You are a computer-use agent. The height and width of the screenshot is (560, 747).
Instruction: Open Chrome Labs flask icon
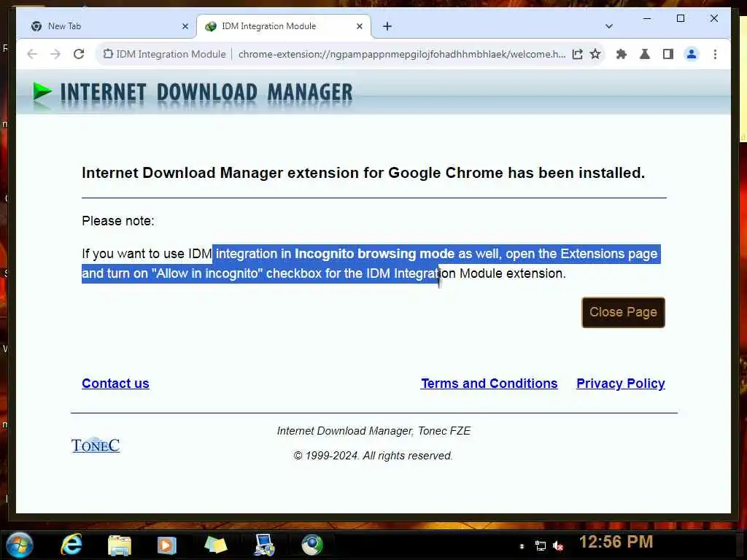tap(645, 54)
